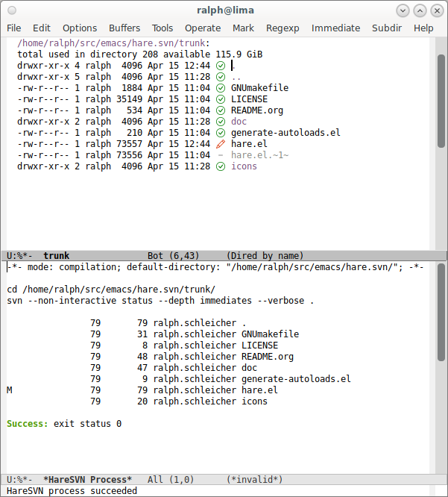The height and width of the screenshot is (497, 448).
Task: Maximize the ralph@lima window
Action: [420, 10]
